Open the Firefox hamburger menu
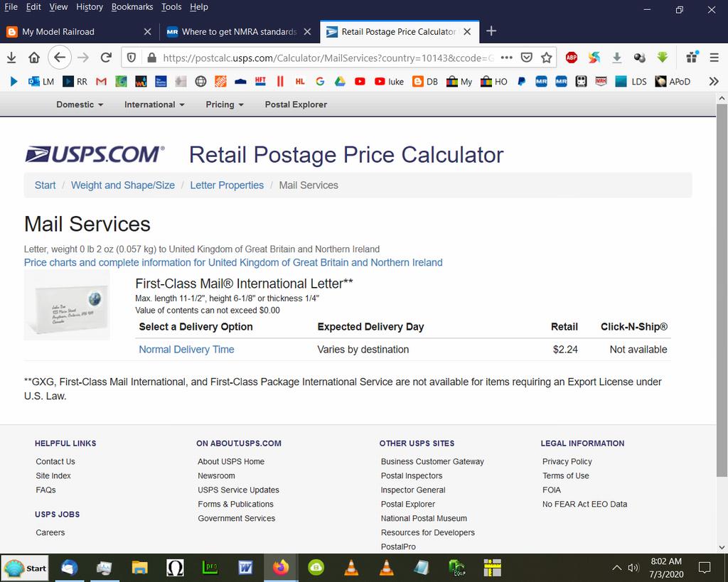 tap(714, 58)
